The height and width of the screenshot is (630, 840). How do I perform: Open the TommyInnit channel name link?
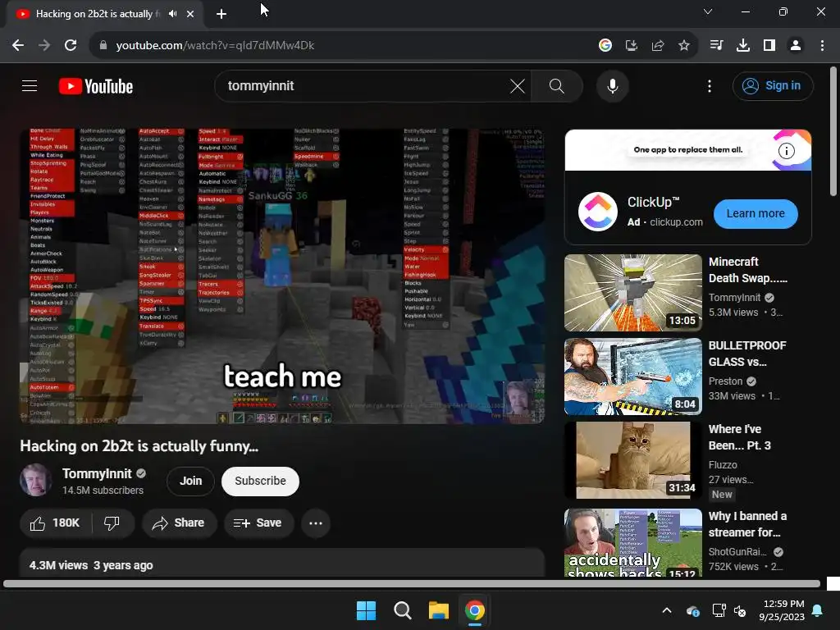point(97,473)
